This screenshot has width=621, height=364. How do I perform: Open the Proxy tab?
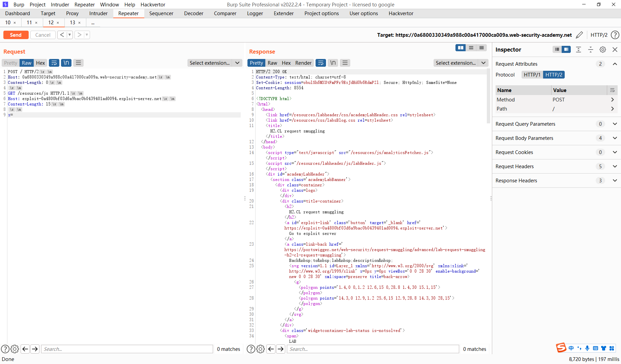tap(72, 13)
